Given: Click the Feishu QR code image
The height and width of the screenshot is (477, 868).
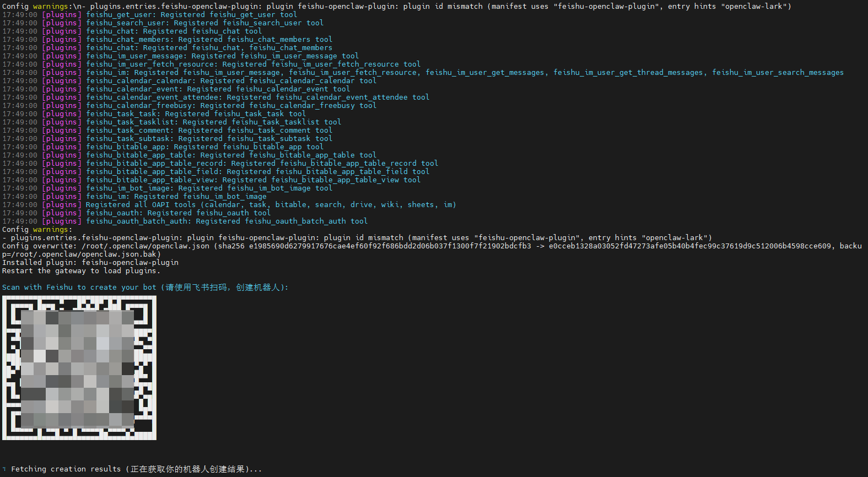Looking at the screenshot, I should pyautogui.click(x=79, y=368).
